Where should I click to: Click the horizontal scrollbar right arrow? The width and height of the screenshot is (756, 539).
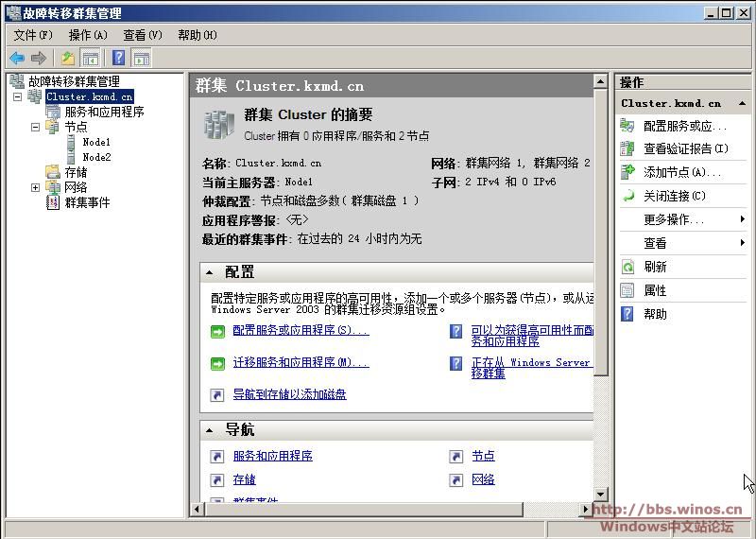[586, 509]
